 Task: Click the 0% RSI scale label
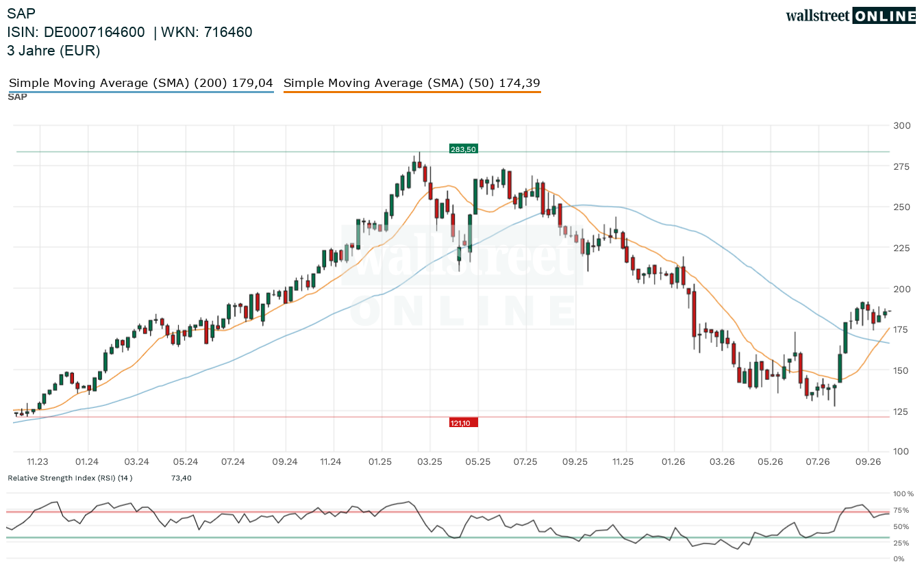900,559
